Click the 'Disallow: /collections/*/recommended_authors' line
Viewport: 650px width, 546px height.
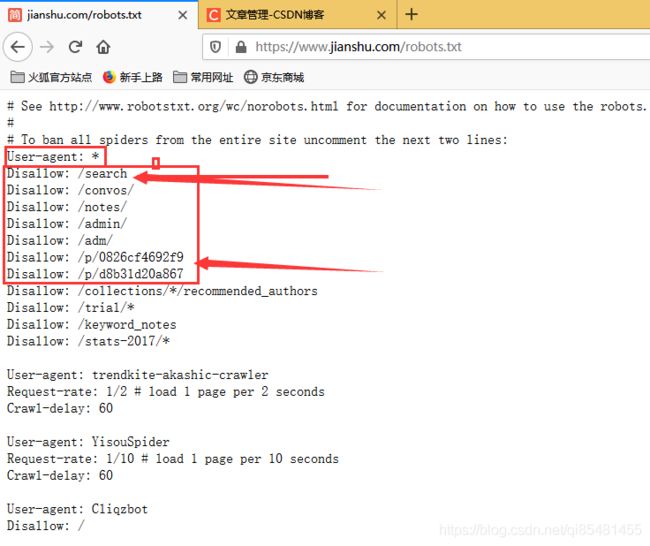click(162, 291)
